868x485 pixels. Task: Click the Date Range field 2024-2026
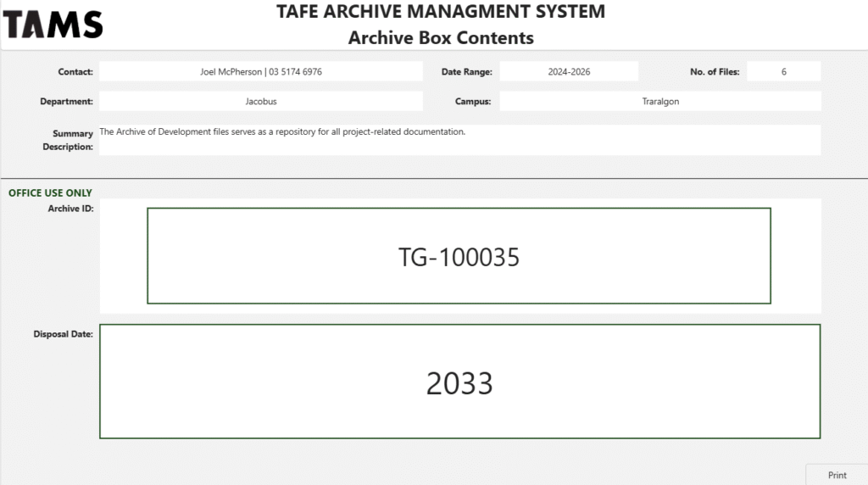[569, 71]
